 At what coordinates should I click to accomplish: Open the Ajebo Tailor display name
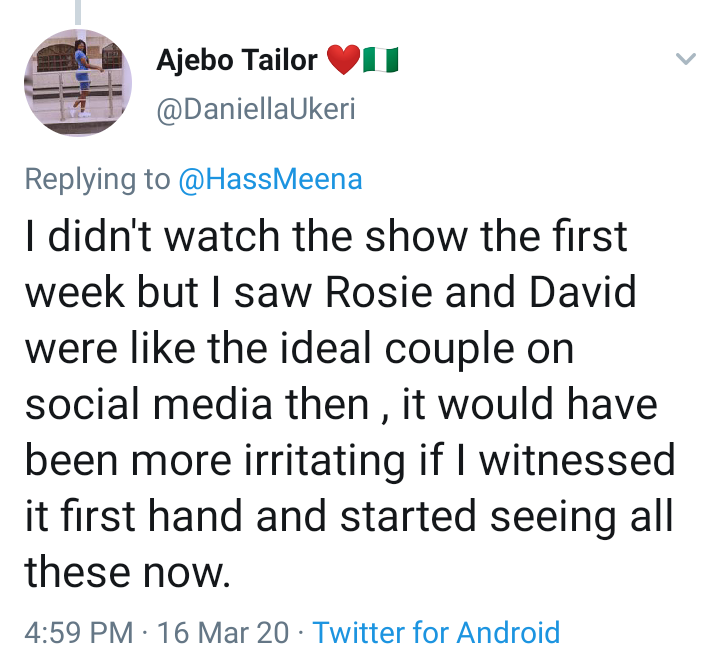pyautogui.click(x=237, y=61)
